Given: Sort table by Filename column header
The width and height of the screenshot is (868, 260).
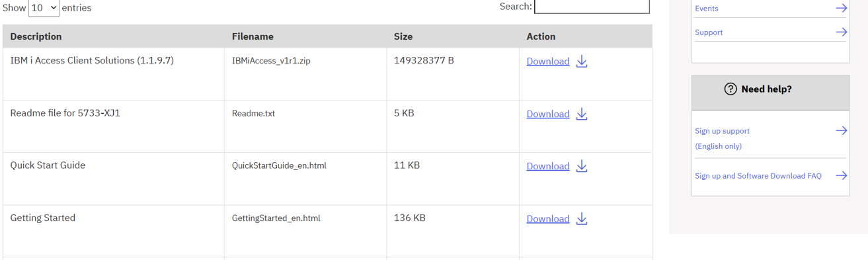Looking at the screenshot, I should pyautogui.click(x=253, y=36).
